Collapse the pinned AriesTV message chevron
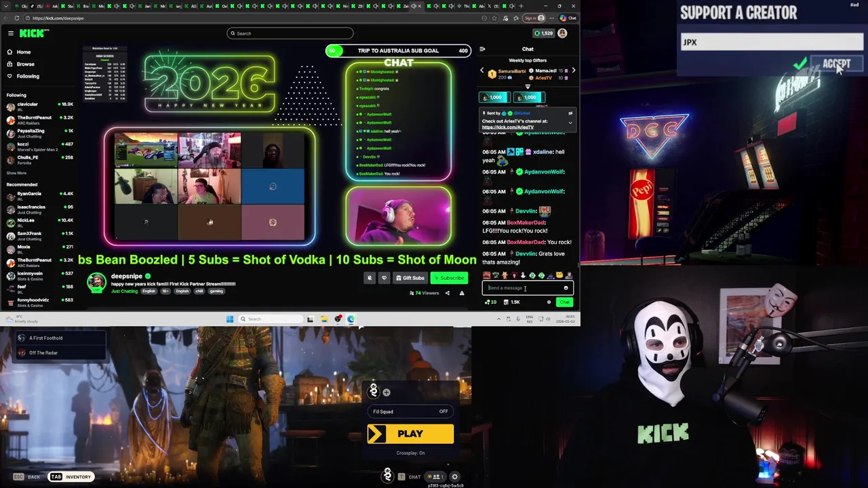This screenshot has width=868, height=488. tap(570, 123)
